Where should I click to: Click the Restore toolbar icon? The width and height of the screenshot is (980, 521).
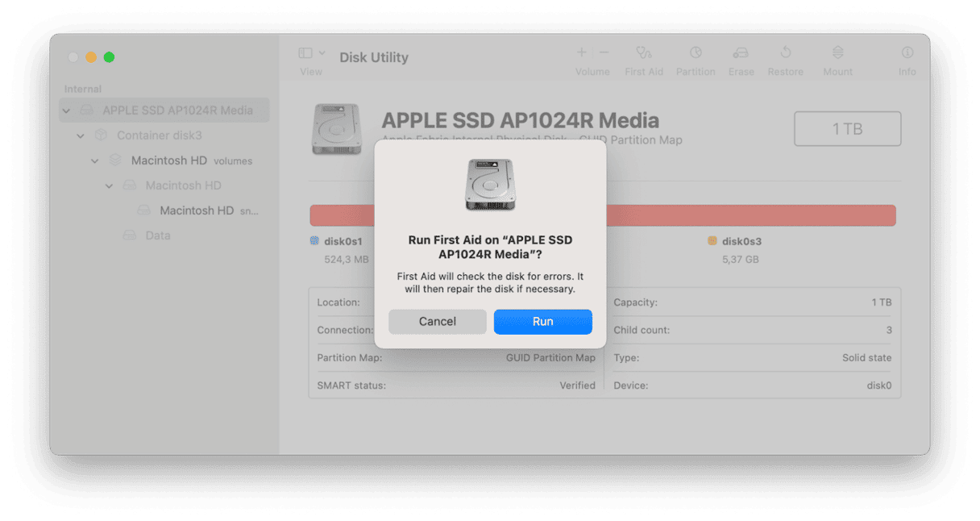[x=785, y=53]
